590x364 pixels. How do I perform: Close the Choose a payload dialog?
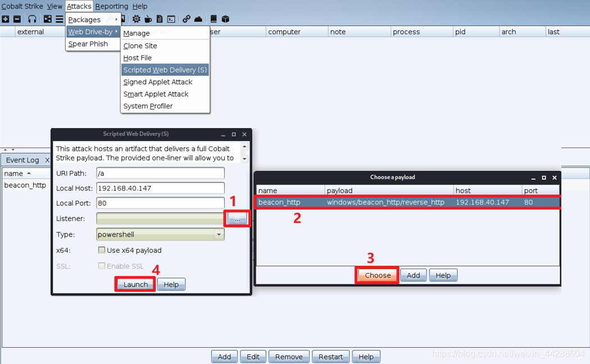pyautogui.click(x=554, y=178)
